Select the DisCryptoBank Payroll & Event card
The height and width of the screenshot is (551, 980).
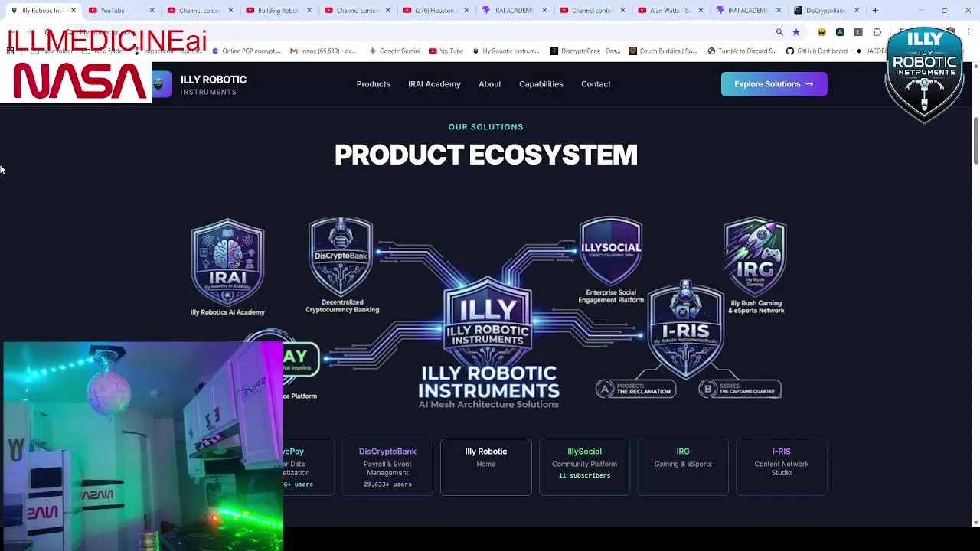point(387,467)
